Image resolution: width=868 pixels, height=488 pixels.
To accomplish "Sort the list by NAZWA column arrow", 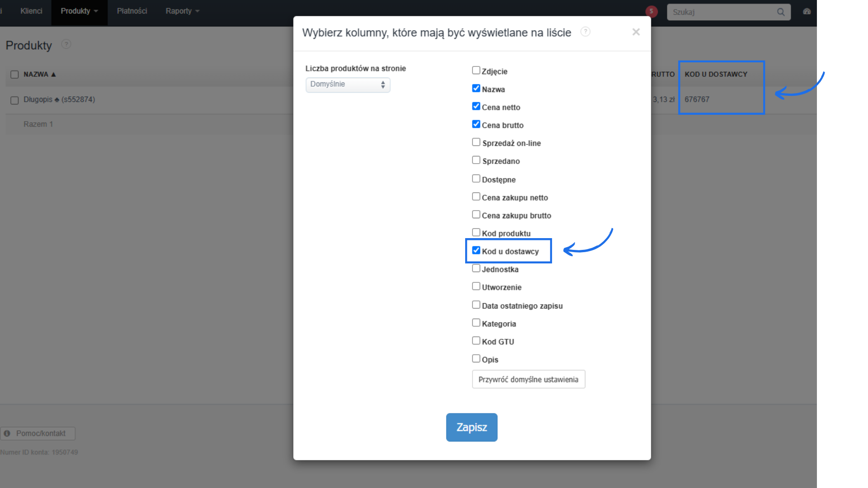I will tap(53, 75).
